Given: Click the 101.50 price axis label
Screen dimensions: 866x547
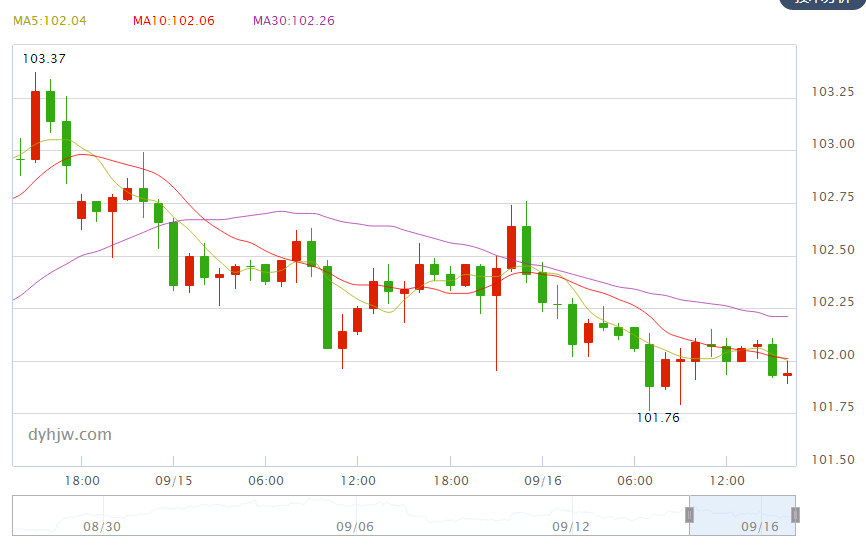Looking at the screenshot, I should pyautogui.click(x=831, y=460).
